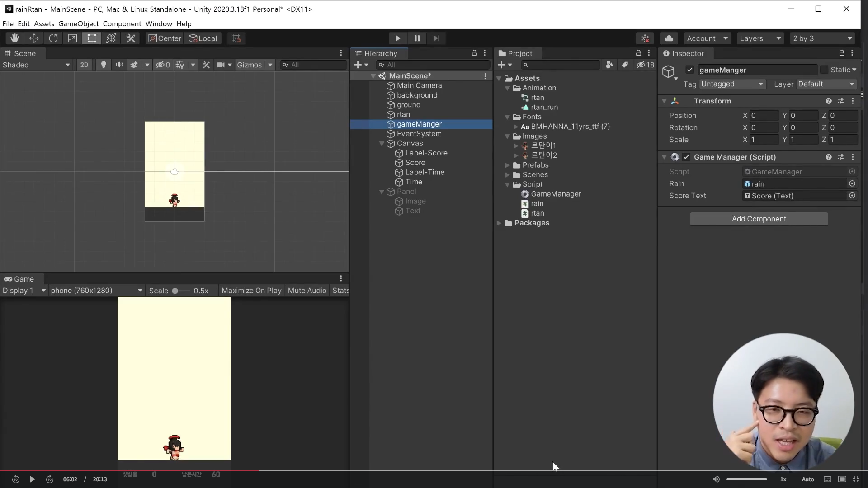Screen dimensions: 868x488
Task: Open the Assets menu
Action: pos(44,23)
